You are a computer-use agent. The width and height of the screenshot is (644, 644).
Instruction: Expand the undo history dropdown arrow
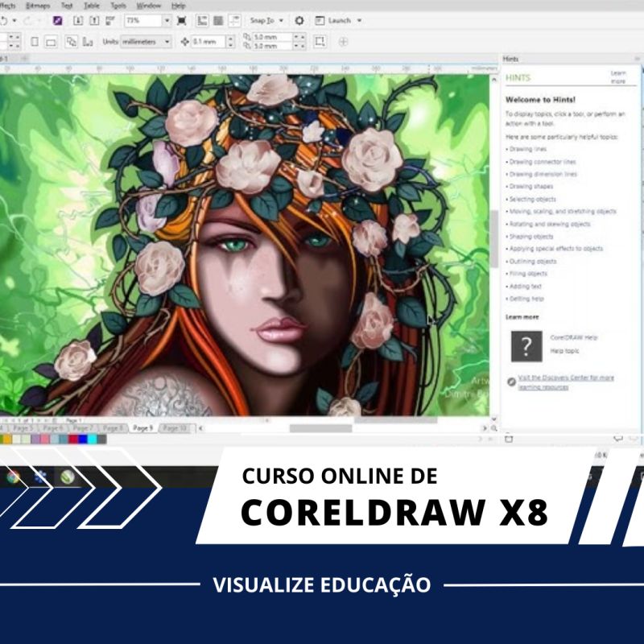(14, 21)
